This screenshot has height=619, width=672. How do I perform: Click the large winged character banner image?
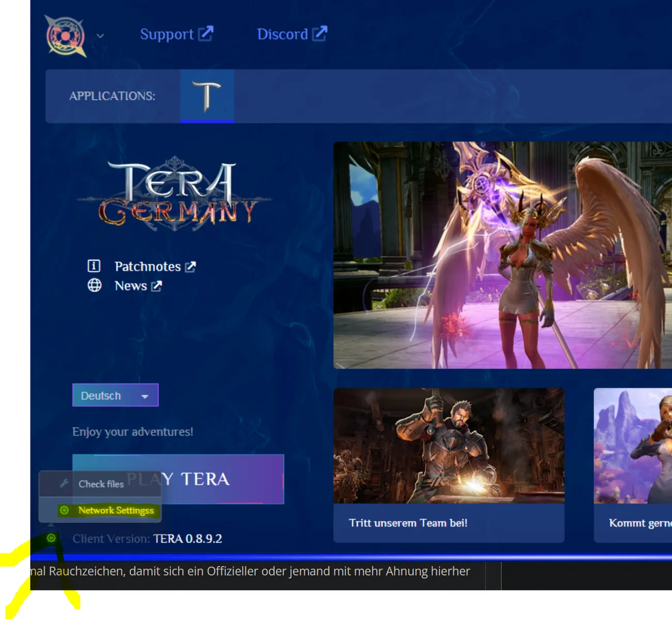[x=502, y=255]
